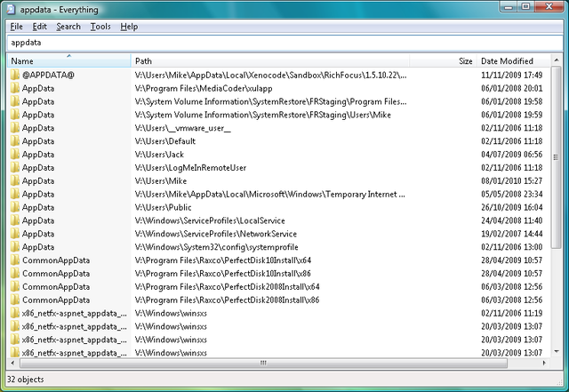Click the horizontal scrollbar left arrow
This screenshot has width=569, height=392.
pos(13,363)
